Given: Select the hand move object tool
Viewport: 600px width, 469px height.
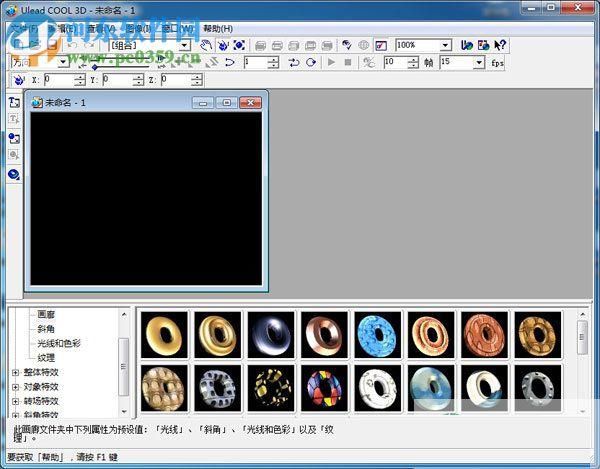Looking at the screenshot, I should click(206, 45).
